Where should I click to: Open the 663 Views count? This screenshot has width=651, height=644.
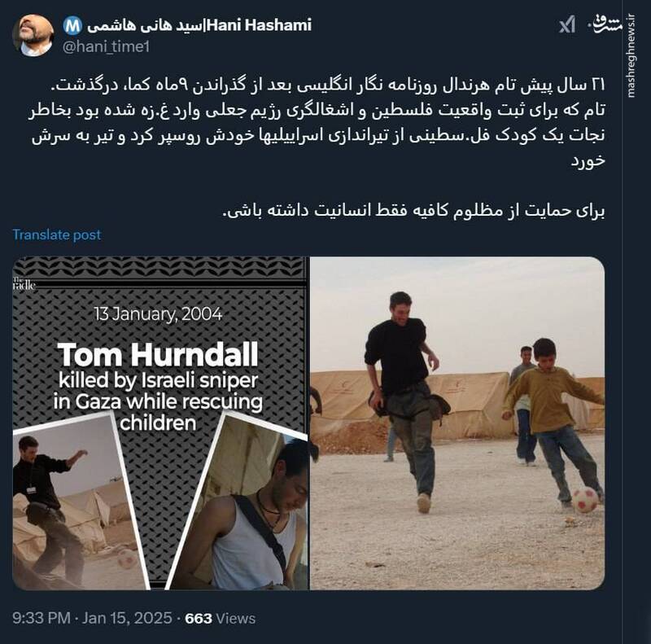click(220, 618)
